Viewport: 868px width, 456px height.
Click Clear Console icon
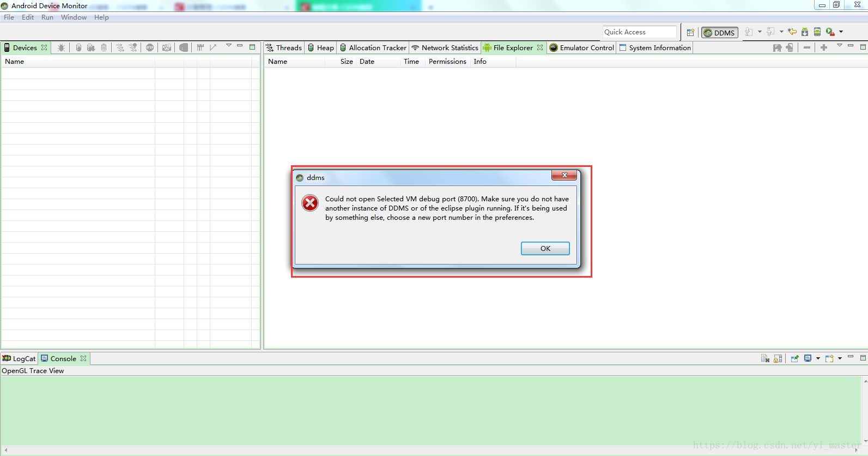point(765,358)
